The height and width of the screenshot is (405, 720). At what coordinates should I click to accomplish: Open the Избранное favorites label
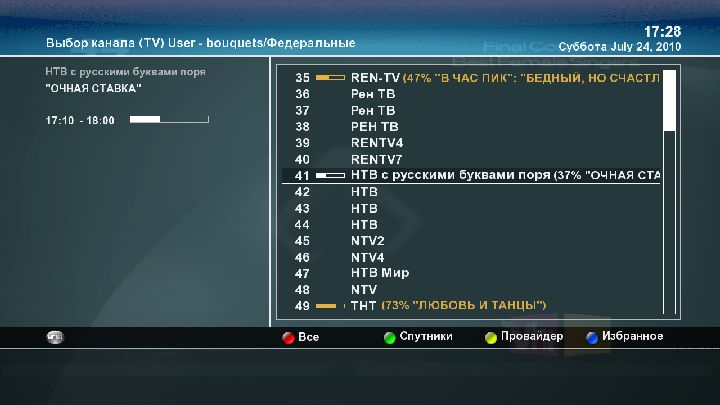point(632,337)
